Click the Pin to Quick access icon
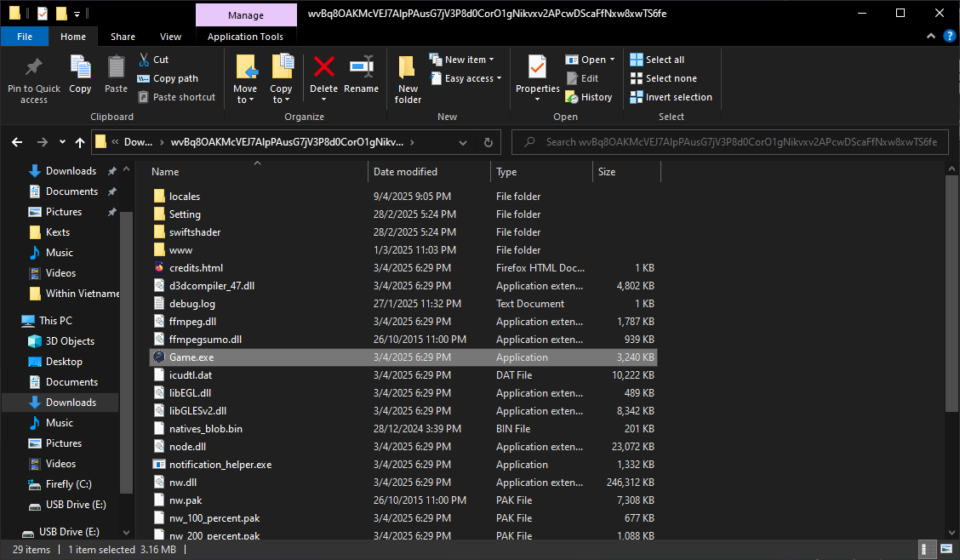Image resolution: width=960 pixels, height=560 pixels. 34,68
